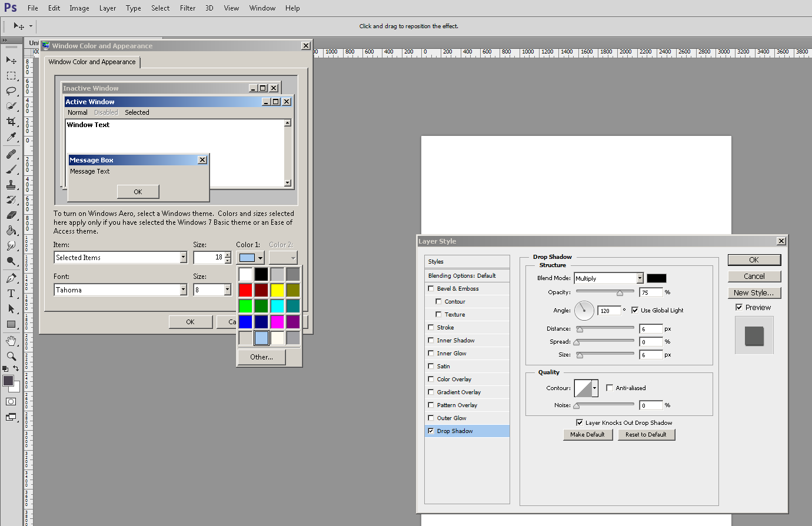This screenshot has width=812, height=526.
Task: Open the Font dropdown showing Tahoma
Action: point(121,290)
